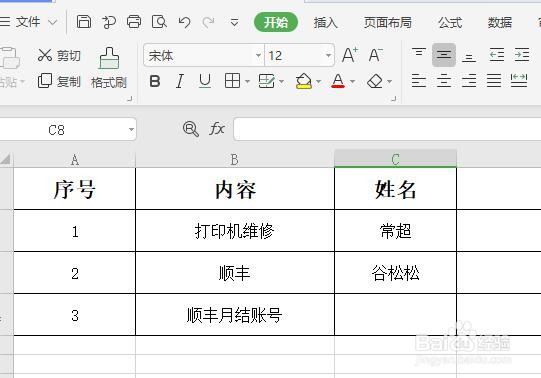The height and width of the screenshot is (378, 541).
Task: Align text left
Action: pyautogui.click(x=419, y=81)
